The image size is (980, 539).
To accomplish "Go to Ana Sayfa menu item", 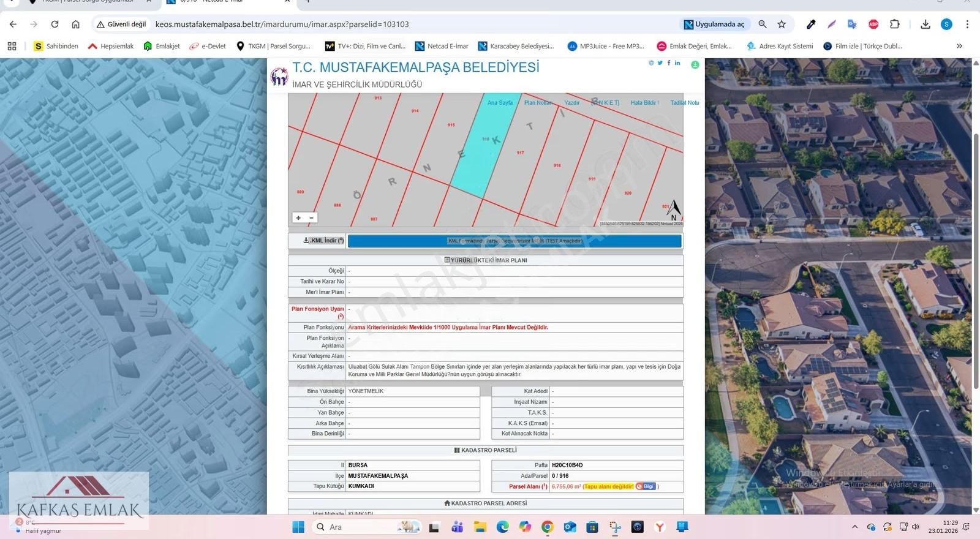I will [x=500, y=103].
